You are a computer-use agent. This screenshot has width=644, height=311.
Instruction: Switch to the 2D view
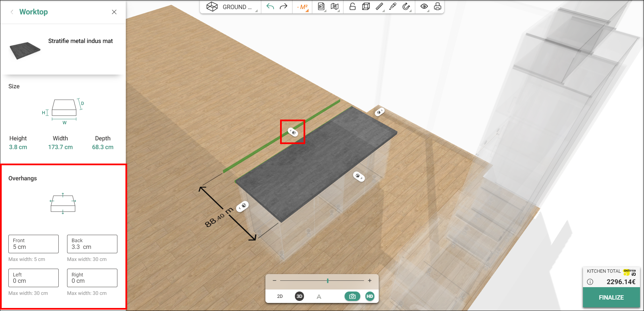click(x=280, y=296)
